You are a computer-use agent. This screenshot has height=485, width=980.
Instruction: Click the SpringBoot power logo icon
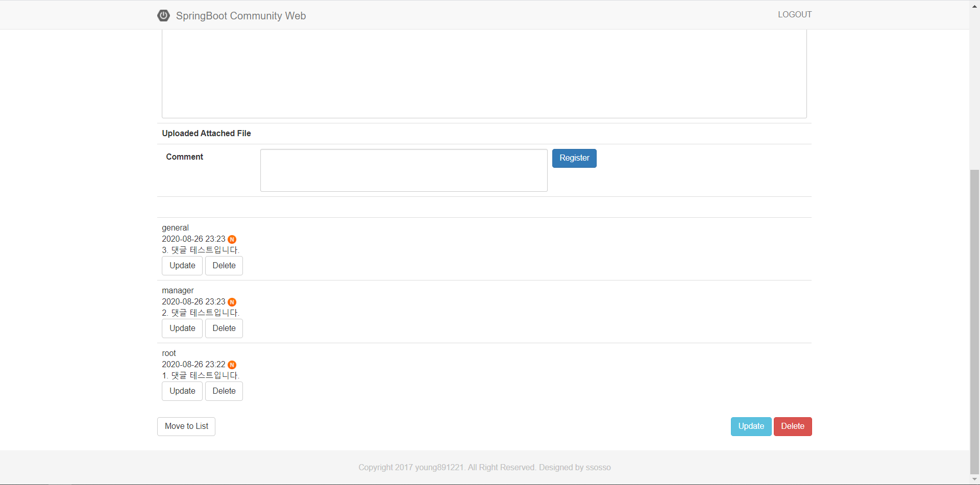point(163,15)
